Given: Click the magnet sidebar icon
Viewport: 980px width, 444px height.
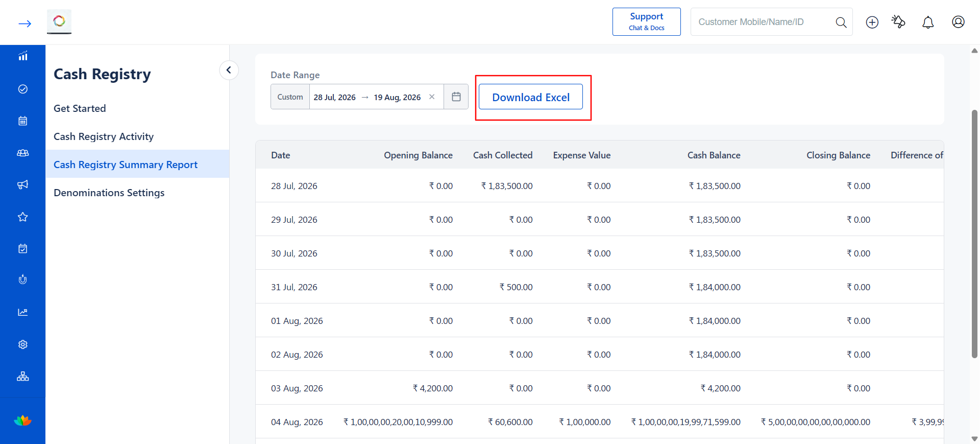Looking at the screenshot, I should pos(23,280).
